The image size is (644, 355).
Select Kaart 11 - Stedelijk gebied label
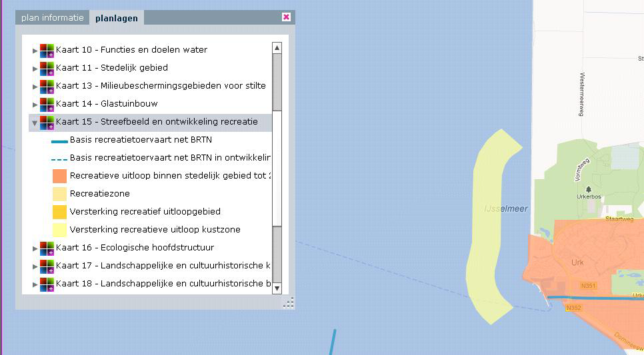pyautogui.click(x=111, y=68)
